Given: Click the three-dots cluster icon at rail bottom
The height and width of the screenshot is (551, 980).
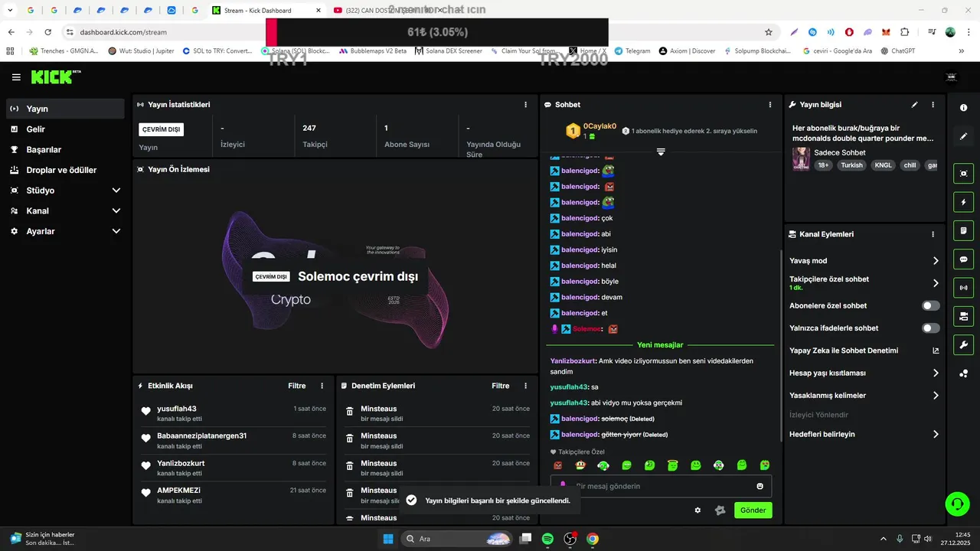Looking at the screenshot, I should click(x=963, y=373).
